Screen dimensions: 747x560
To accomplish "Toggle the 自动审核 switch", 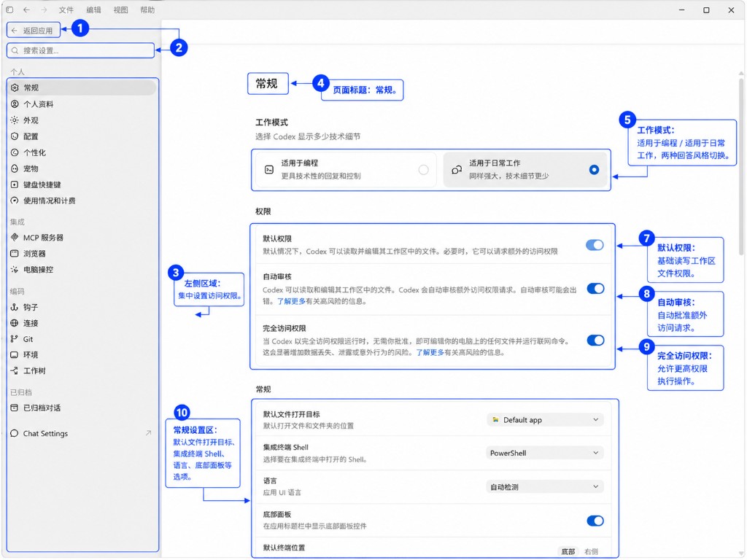I will coord(595,289).
